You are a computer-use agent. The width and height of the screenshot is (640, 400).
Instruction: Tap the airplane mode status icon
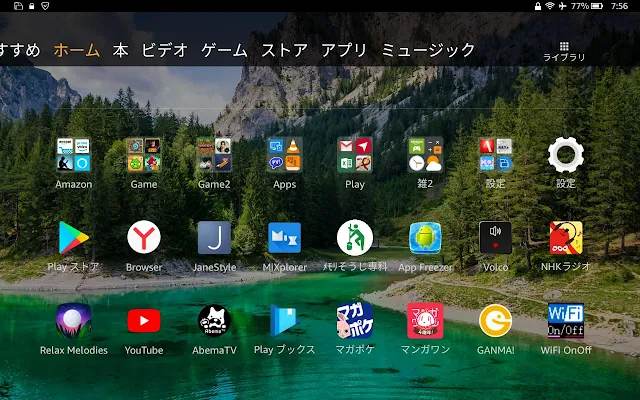tap(562, 6)
